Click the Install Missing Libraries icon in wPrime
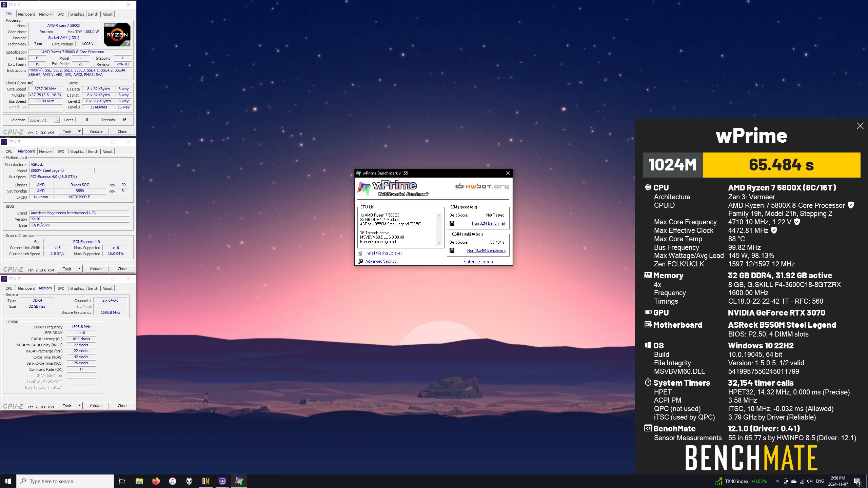 (x=360, y=253)
